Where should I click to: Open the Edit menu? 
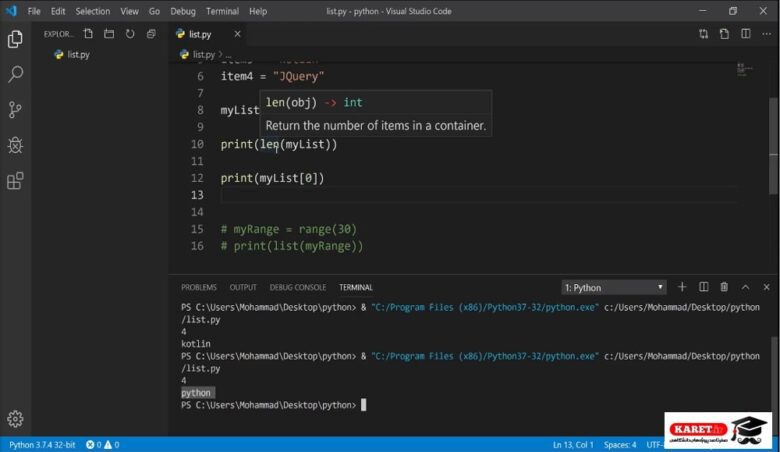pyautogui.click(x=58, y=11)
